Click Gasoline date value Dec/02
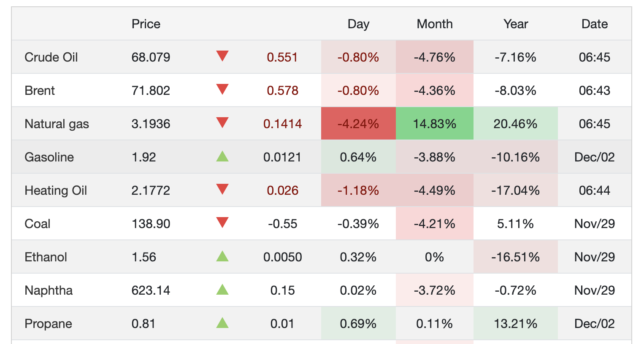Image resolution: width=644 pixels, height=344 pixels. point(595,157)
